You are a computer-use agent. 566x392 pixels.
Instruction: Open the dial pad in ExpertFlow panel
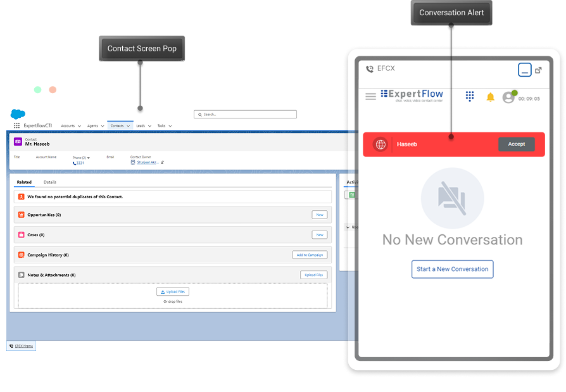pos(470,96)
